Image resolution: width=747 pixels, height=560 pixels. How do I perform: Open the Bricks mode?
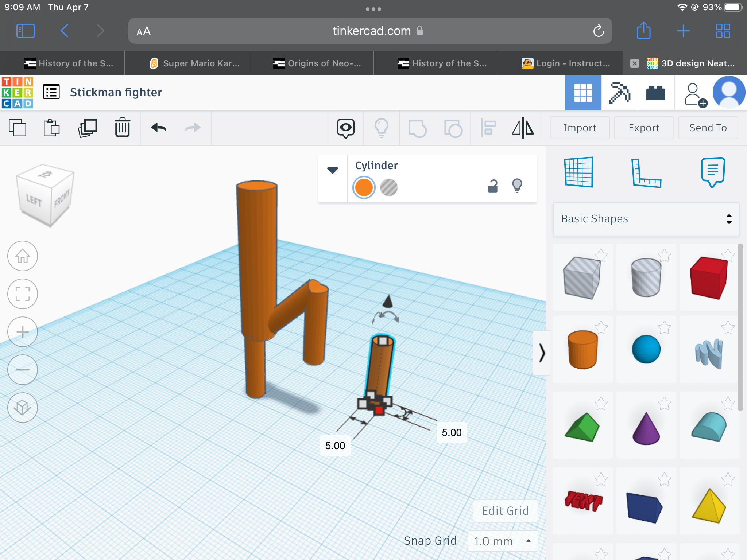pos(656,93)
